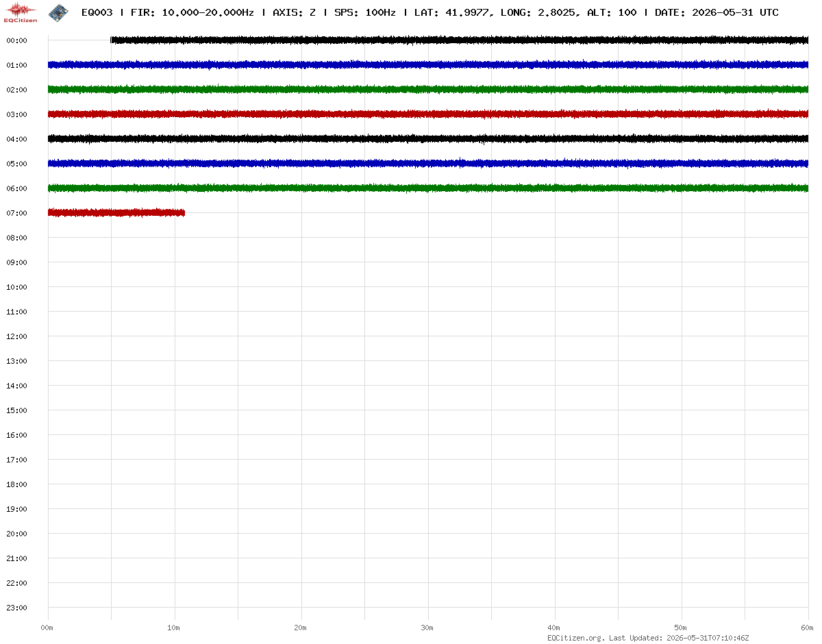The width and height of the screenshot is (822, 644).
Task: Click the green 02:00 seismic trace
Action: [x=428, y=90]
